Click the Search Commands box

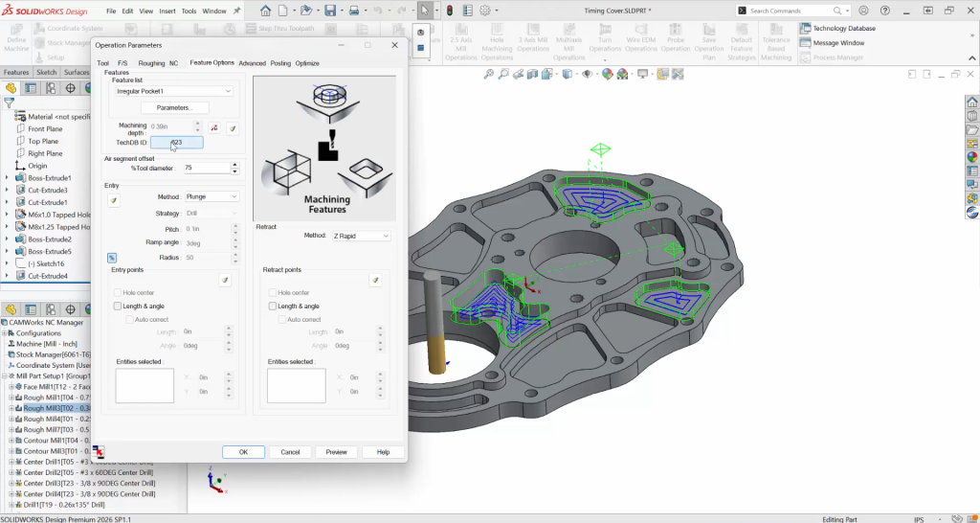pos(793,11)
